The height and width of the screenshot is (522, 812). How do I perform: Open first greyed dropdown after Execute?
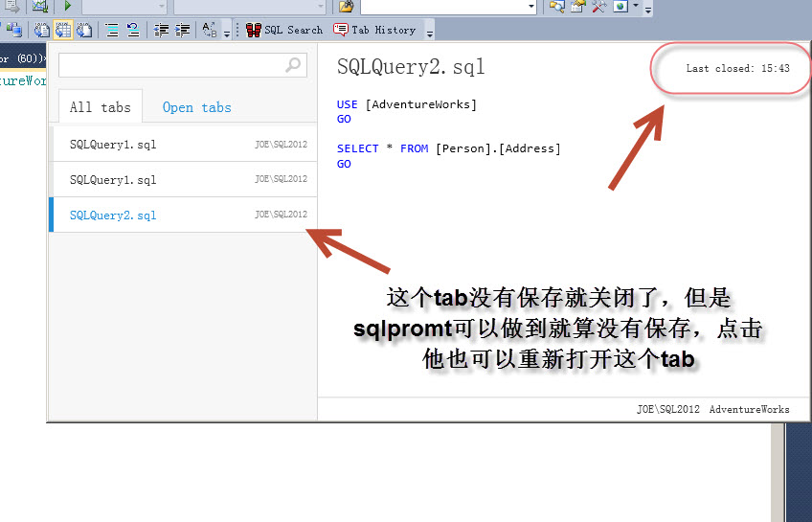coord(124,6)
